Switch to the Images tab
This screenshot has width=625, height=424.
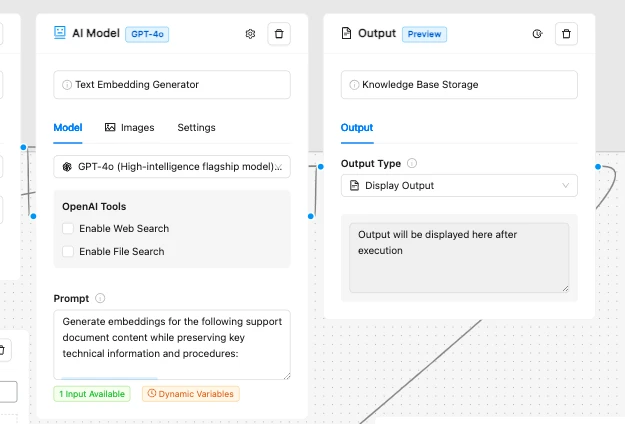pyautogui.click(x=130, y=128)
